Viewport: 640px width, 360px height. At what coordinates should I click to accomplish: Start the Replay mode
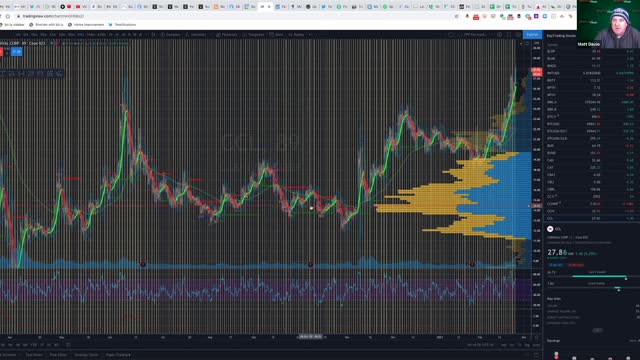pos(296,35)
